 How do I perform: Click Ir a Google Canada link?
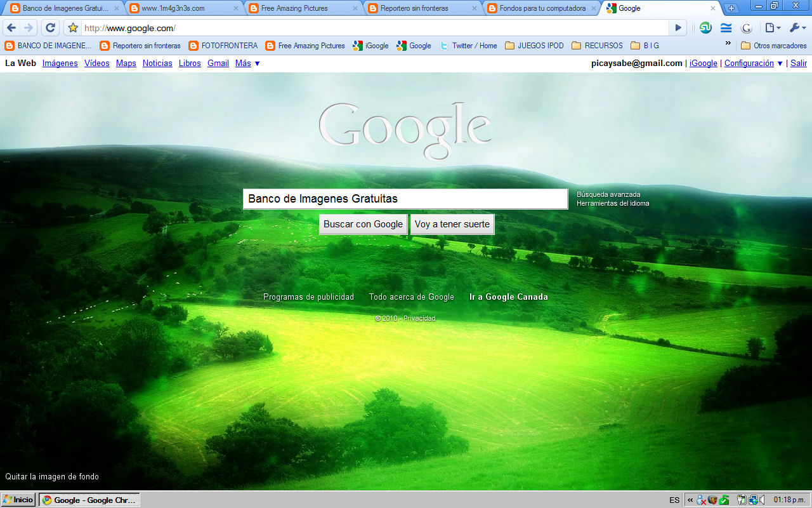[509, 297]
